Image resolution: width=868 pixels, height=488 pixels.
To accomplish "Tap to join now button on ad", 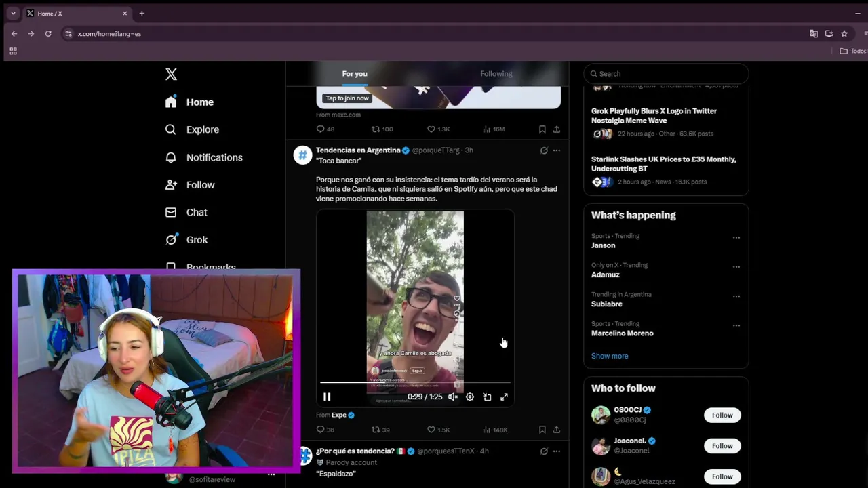I will coord(347,98).
